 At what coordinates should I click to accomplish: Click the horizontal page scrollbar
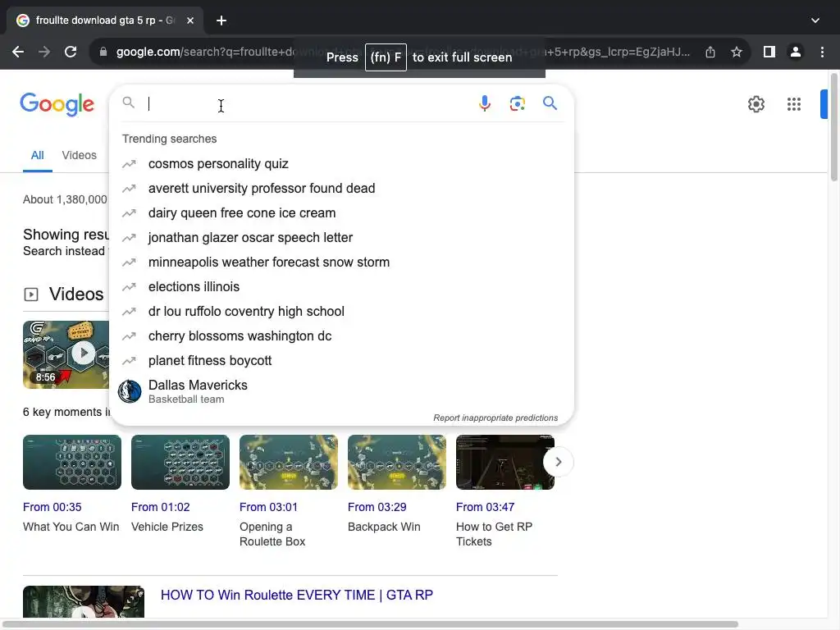pyautogui.click(x=371, y=624)
